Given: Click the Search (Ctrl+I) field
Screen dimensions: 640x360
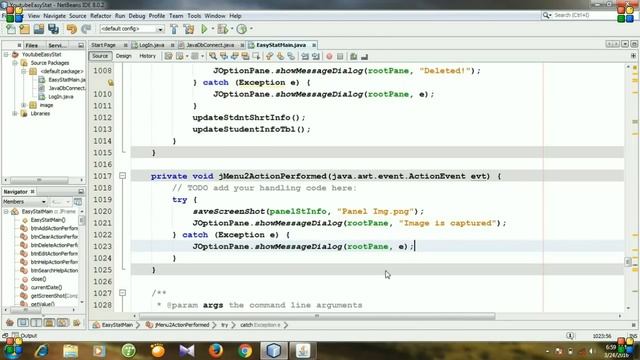Looking at the screenshot, I should pyautogui.click(x=581, y=15).
